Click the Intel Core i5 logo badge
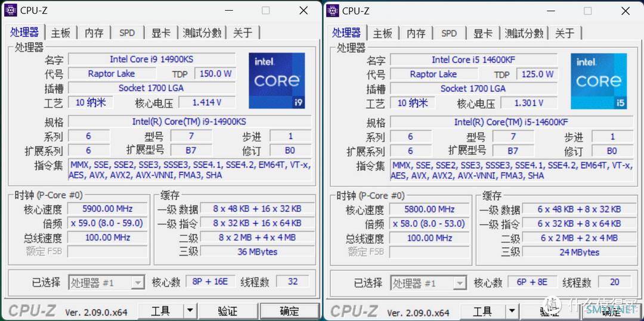This screenshot has height=321, width=644. 599,81
